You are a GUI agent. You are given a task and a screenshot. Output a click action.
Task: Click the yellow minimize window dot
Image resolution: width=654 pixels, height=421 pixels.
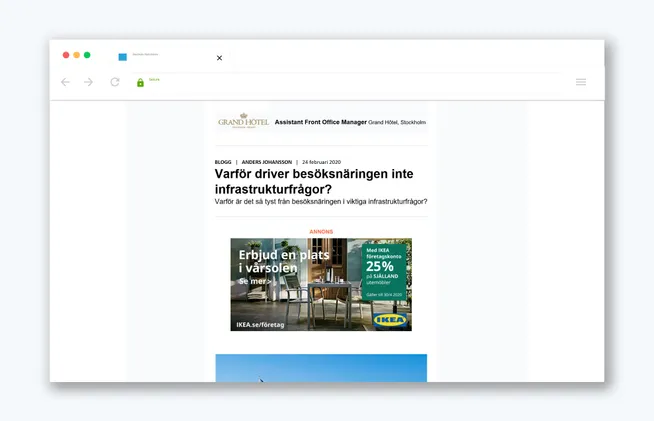tap(77, 55)
